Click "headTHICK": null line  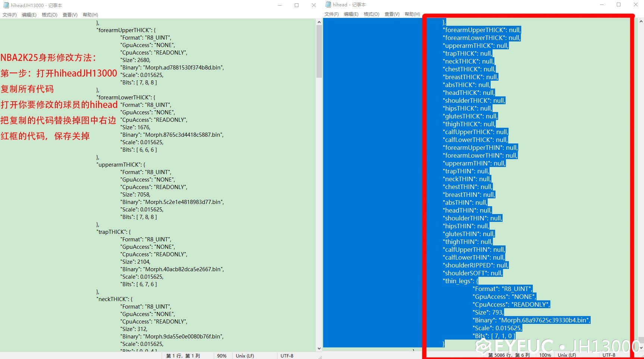[x=469, y=93]
